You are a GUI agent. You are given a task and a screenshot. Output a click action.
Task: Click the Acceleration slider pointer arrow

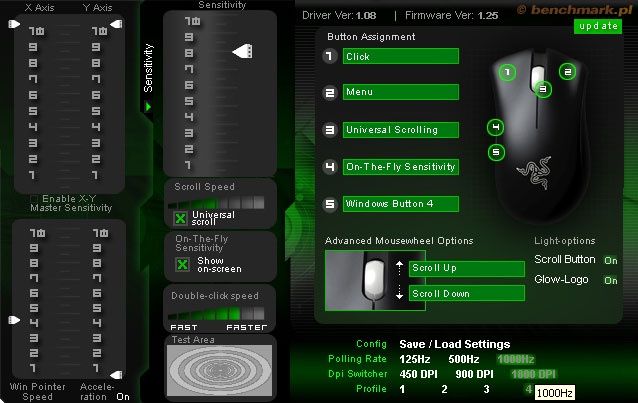pyautogui.click(x=116, y=374)
